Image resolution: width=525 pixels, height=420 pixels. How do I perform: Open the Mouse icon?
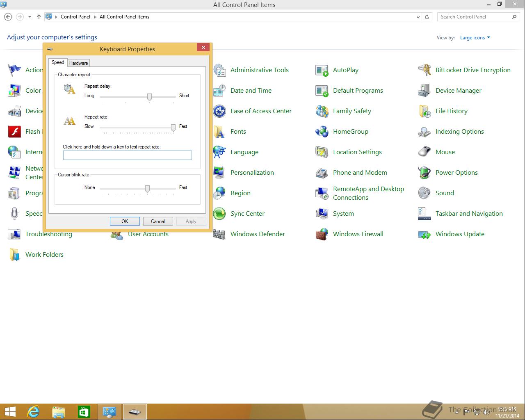coord(425,152)
